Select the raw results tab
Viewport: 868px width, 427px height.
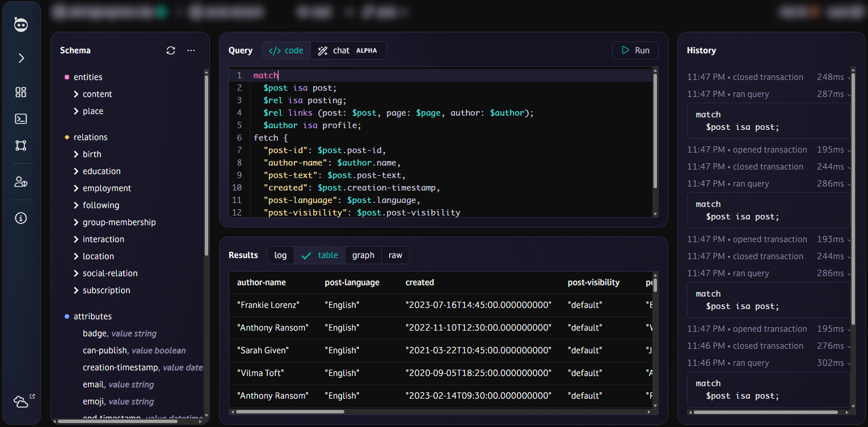coord(395,255)
